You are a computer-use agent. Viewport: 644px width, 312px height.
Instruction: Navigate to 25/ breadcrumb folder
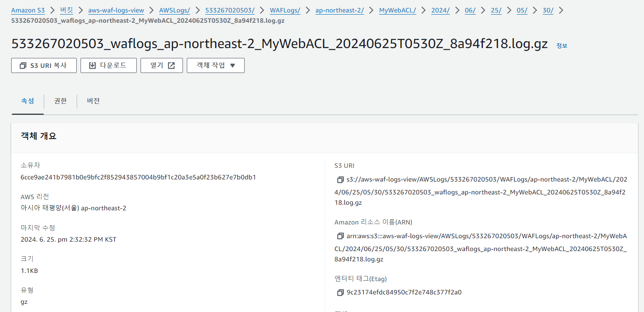(496, 10)
